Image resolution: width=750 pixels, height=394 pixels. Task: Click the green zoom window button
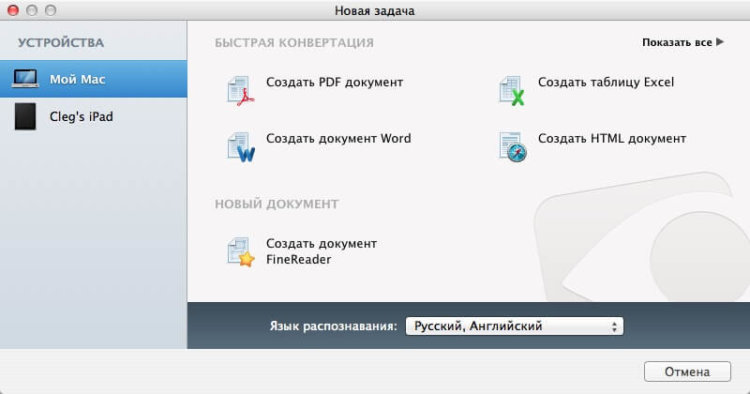[x=50, y=10]
